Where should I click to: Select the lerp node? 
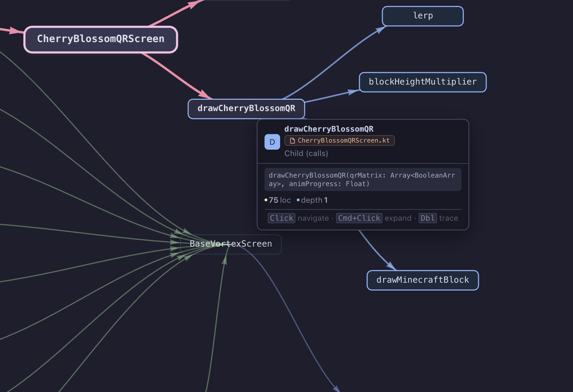[422, 16]
